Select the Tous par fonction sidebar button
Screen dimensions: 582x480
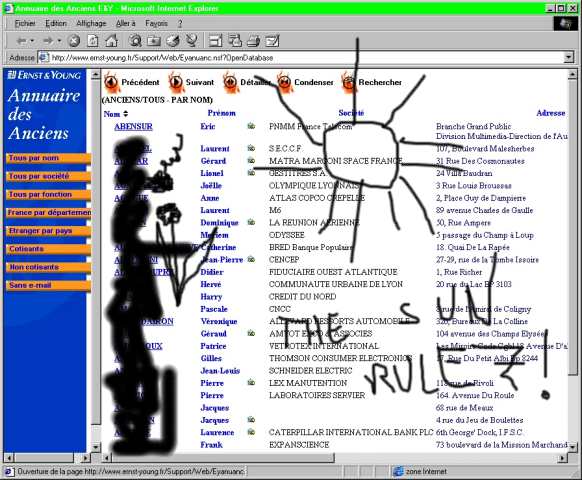pos(48,195)
